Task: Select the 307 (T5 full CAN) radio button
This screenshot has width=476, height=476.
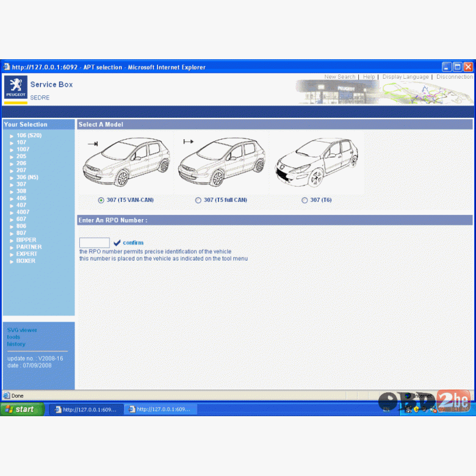Action: [x=198, y=200]
